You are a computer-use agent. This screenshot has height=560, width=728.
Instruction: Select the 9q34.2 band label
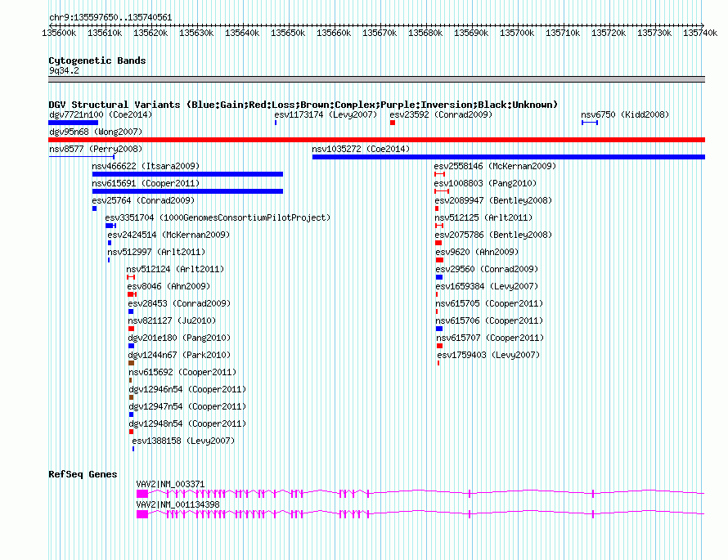pyautogui.click(x=64, y=70)
